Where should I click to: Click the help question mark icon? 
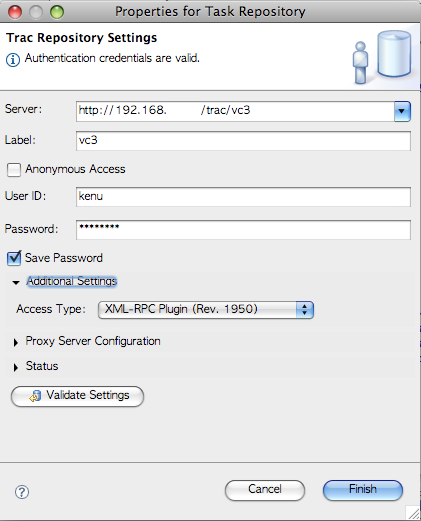point(22,492)
